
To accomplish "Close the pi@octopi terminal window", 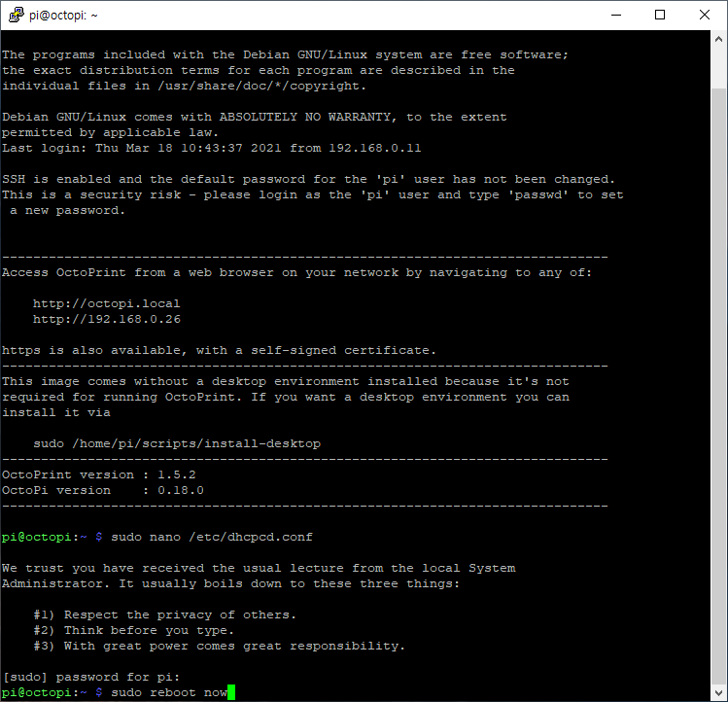I will point(705,15).
